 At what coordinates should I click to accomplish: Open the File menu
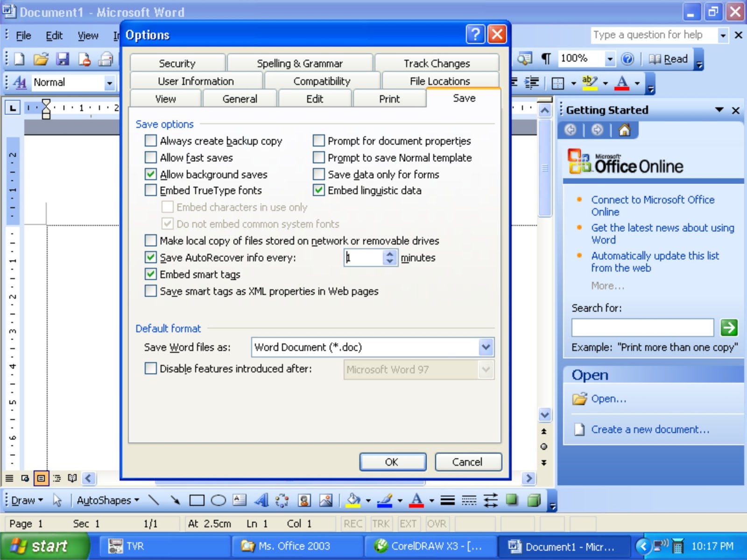tap(23, 35)
